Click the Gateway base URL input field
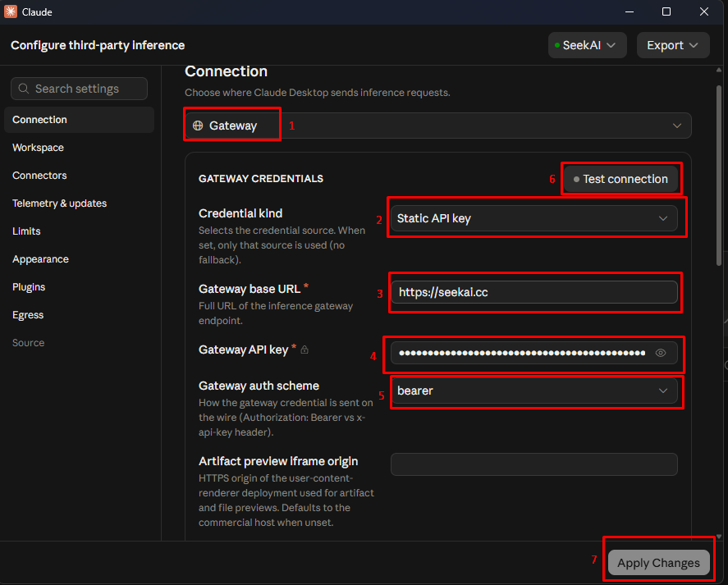This screenshot has width=728, height=585. [534, 292]
